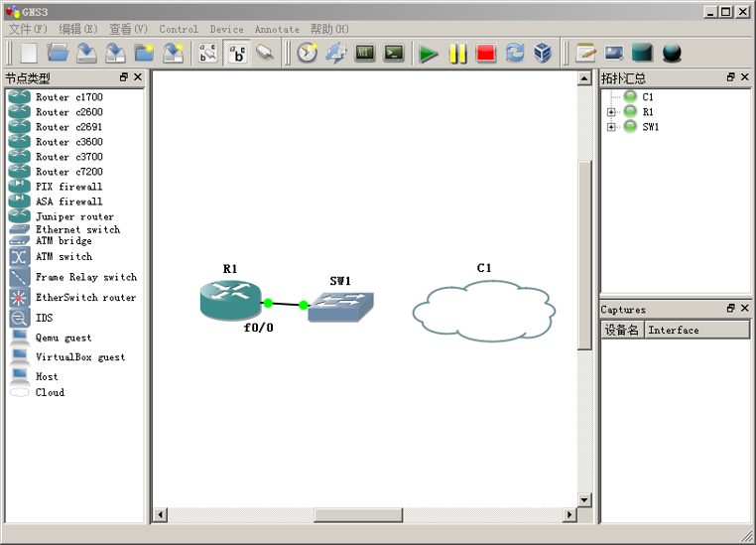This screenshot has width=756, height=545.
Task: Click the Interface column header in Captures
Action: 696,330
